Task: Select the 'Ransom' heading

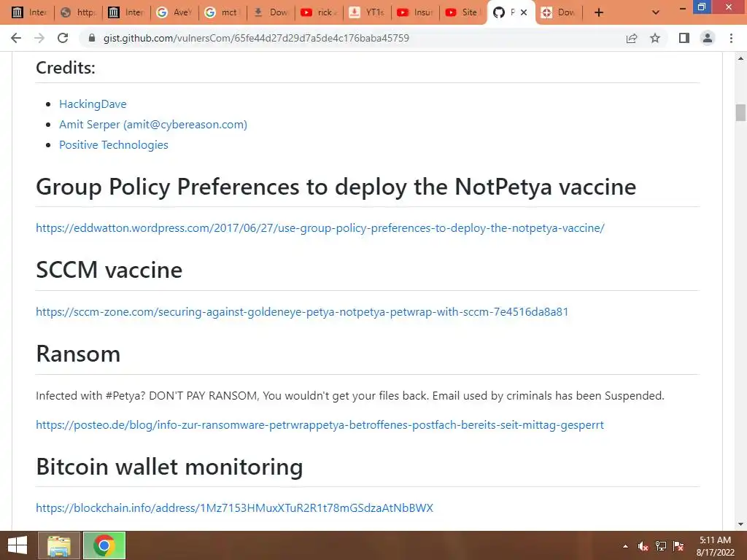Action: (78, 354)
